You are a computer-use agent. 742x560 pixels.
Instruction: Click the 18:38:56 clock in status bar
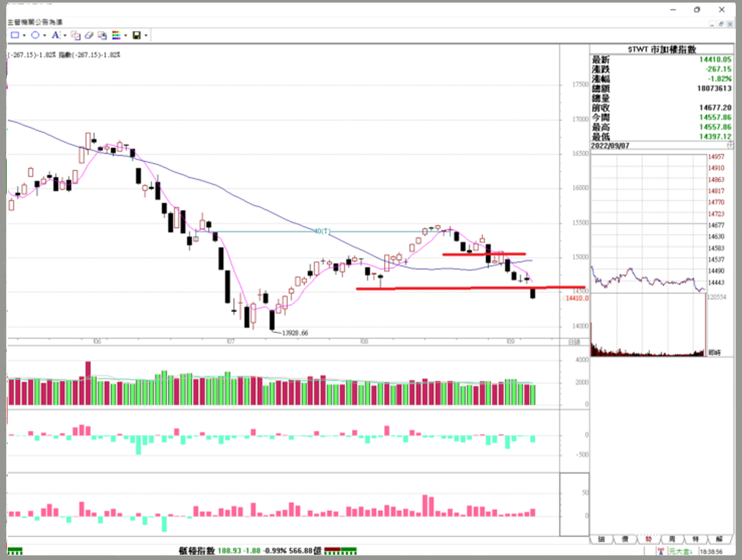(711, 552)
